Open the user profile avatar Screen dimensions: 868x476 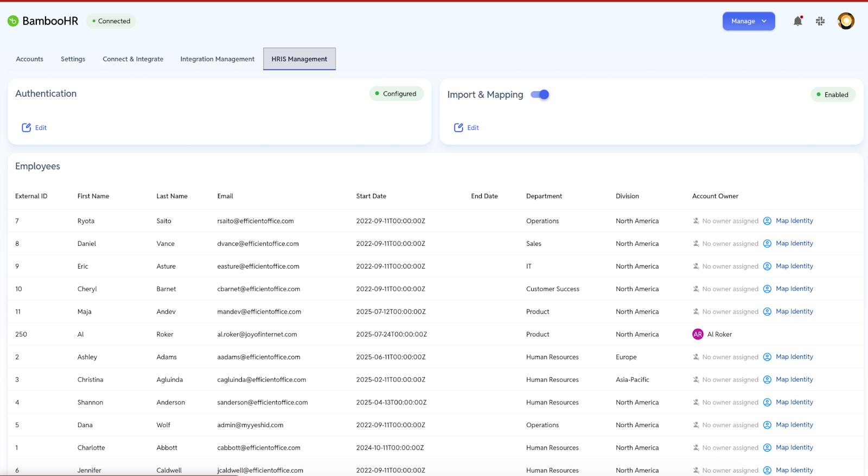(846, 21)
